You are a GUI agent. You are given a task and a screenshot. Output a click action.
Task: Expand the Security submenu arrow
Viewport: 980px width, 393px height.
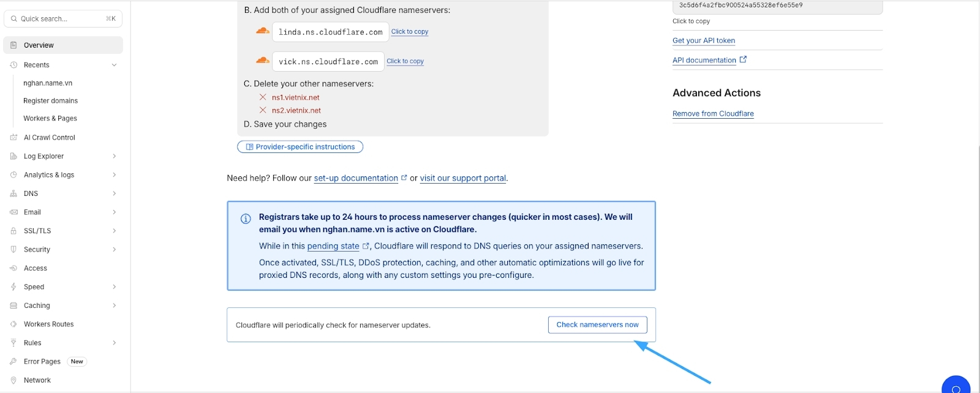114,250
